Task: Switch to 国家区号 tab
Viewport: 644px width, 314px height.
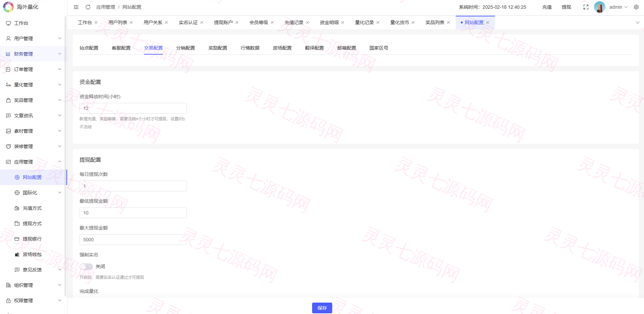Action: (x=379, y=48)
